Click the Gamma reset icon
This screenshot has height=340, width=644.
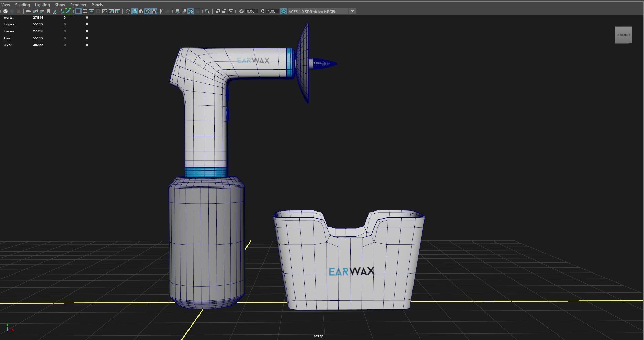pos(262,11)
